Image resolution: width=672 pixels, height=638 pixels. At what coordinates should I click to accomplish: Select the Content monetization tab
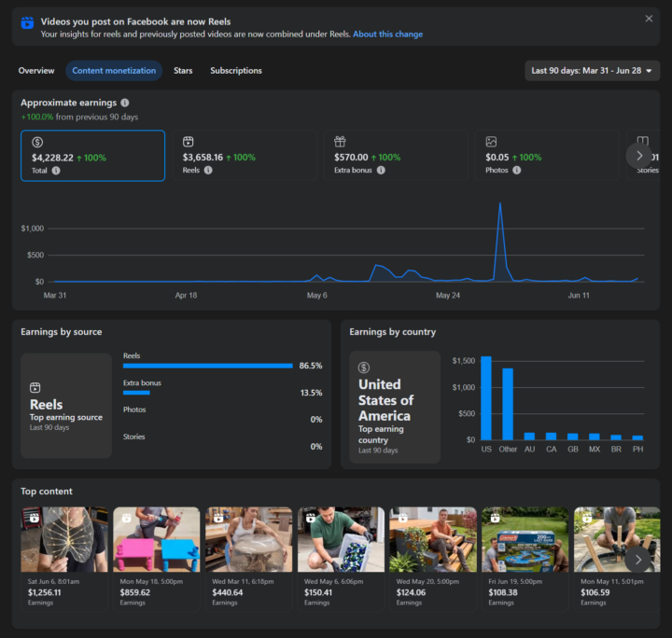(x=114, y=71)
